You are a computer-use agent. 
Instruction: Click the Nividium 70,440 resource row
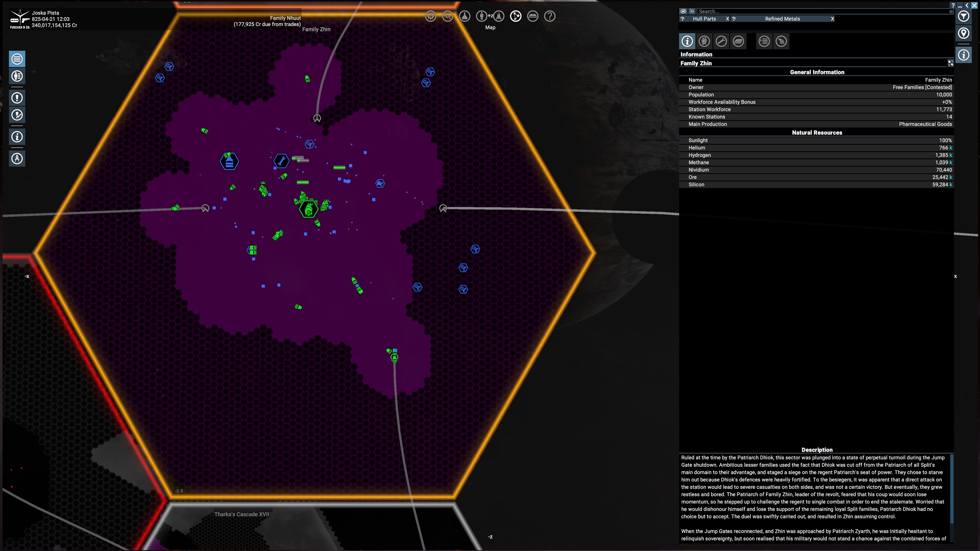(x=816, y=170)
